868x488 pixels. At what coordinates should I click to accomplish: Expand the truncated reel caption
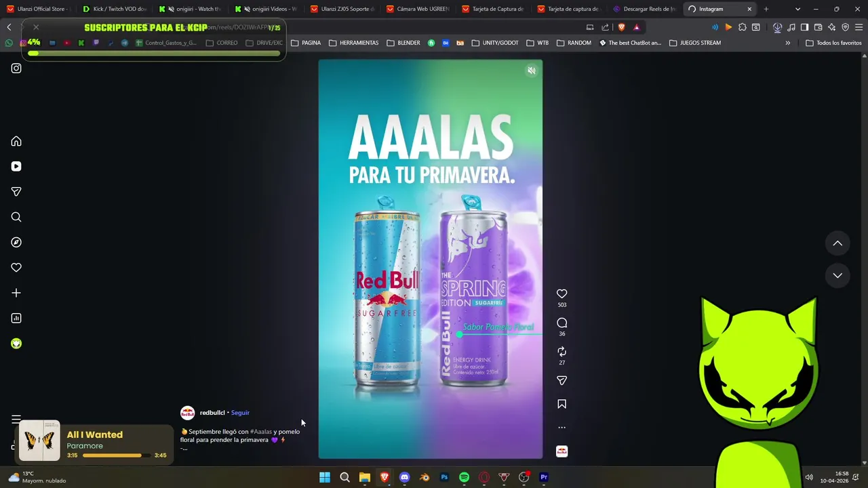184,449
